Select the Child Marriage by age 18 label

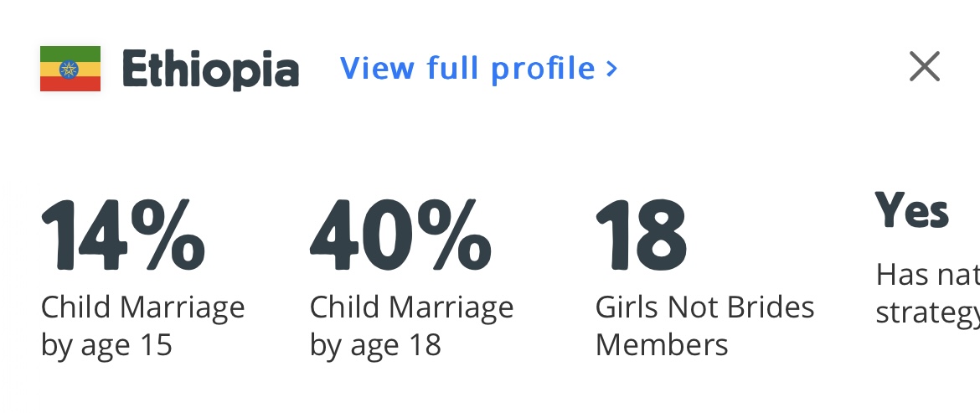(411, 326)
